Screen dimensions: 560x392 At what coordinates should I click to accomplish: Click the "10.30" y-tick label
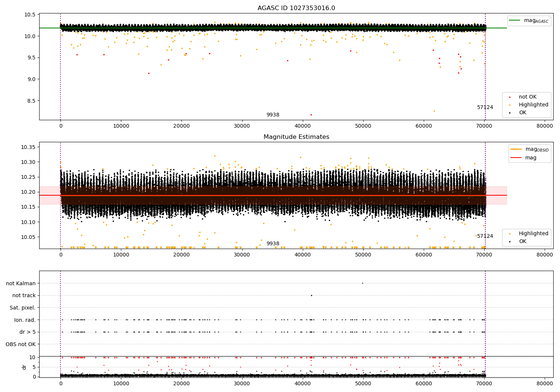coord(28,162)
